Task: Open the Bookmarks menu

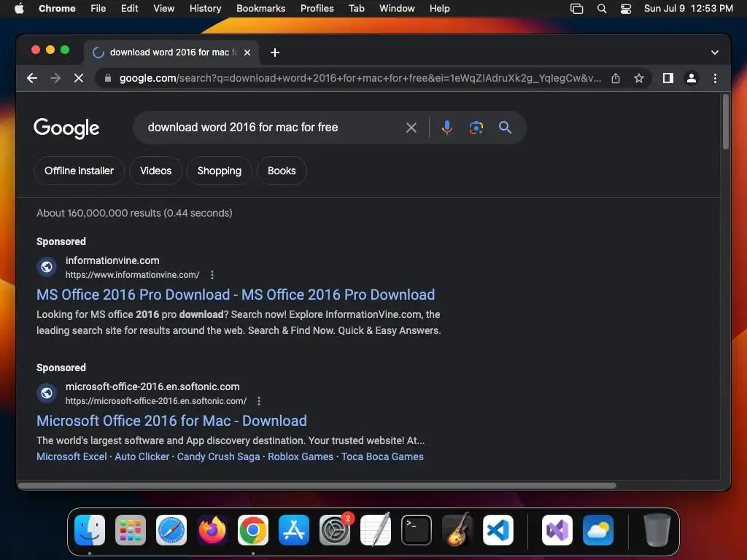Action: [x=261, y=9]
